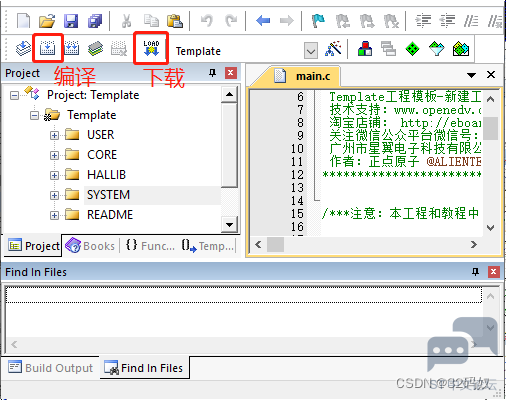Insert a bookmark with flag icon
This screenshot has height=400, width=506.
pyautogui.click(x=318, y=21)
